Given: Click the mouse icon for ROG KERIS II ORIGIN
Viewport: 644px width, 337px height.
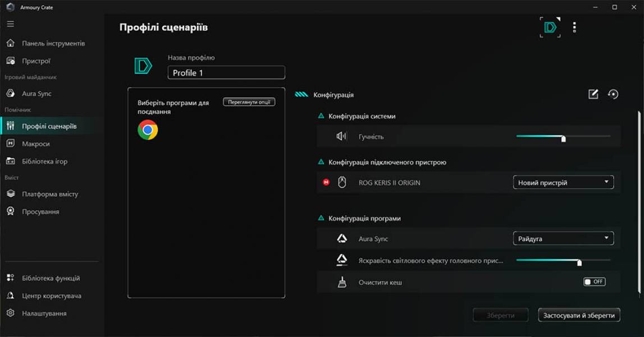Looking at the screenshot, I should [342, 183].
